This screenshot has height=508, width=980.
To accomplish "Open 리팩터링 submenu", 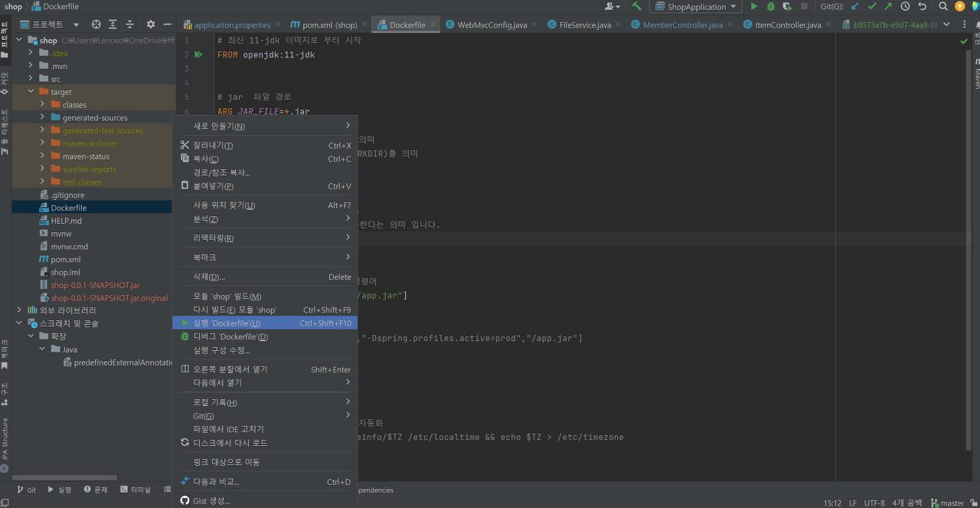I will 265,238.
